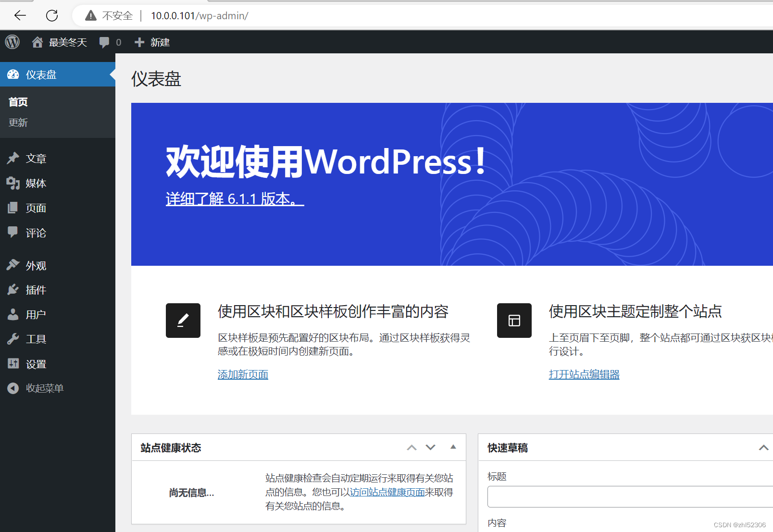Viewport: 773px width, 532px height.
Task: Click 收起菜单 to collapse sidebar
Action: tap(45, 388)
